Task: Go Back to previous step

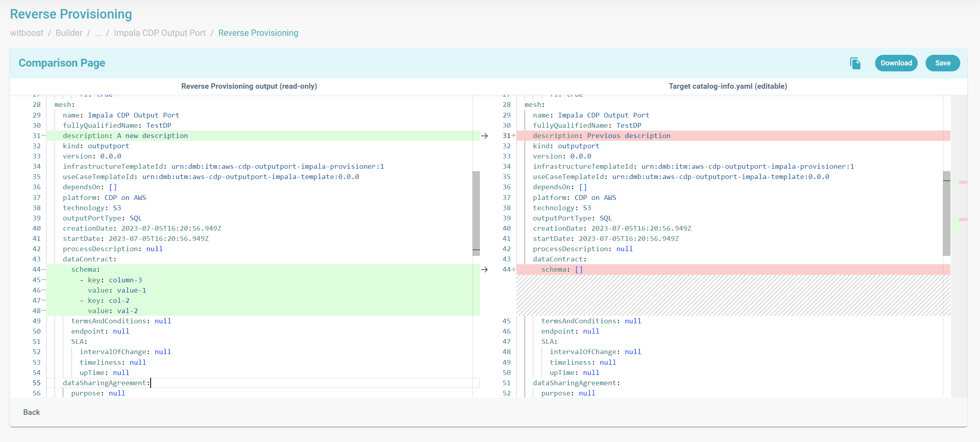Action: tap(32, 412)
